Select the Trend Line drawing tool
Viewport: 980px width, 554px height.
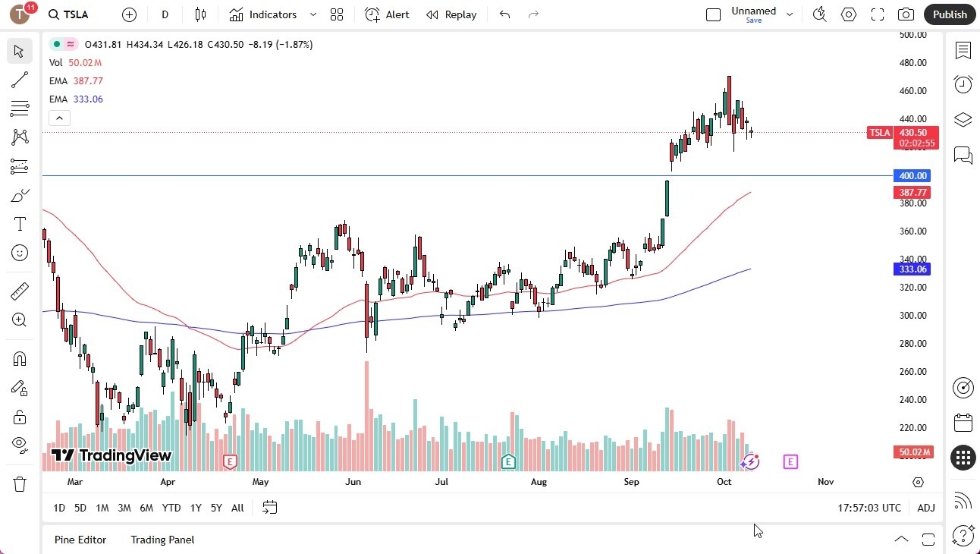tap(20, 80)
